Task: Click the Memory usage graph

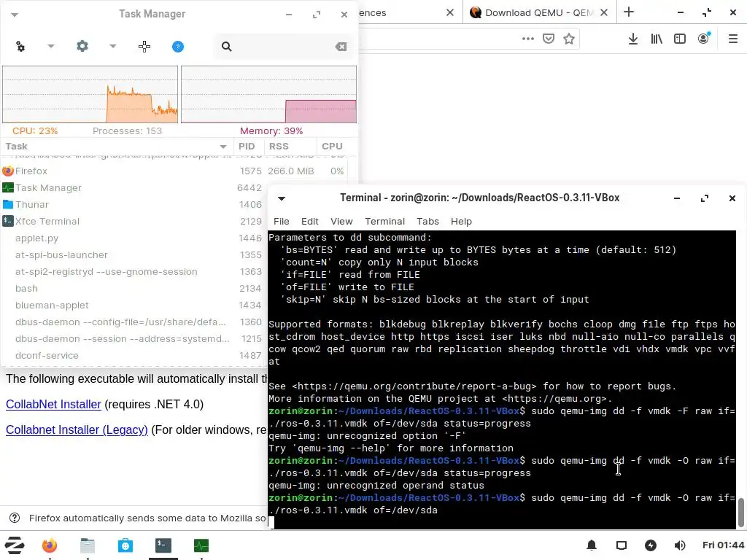Action: click(268, 94)
